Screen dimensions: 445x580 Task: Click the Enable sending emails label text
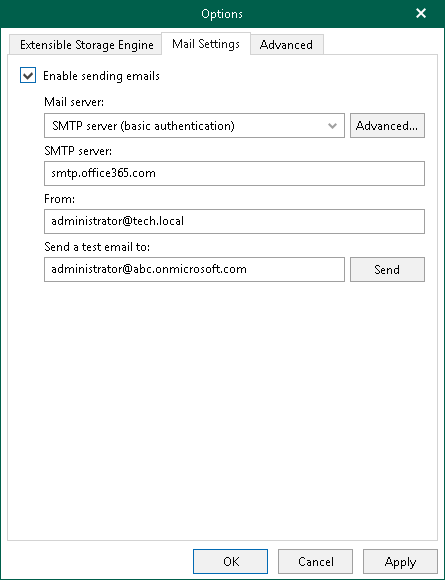(x=101, y=76)
